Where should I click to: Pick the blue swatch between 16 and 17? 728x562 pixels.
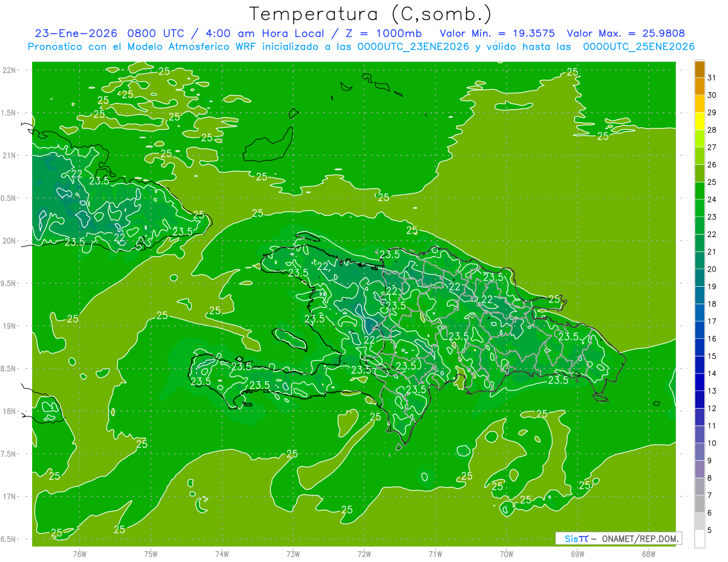click(x=699, y=330)
